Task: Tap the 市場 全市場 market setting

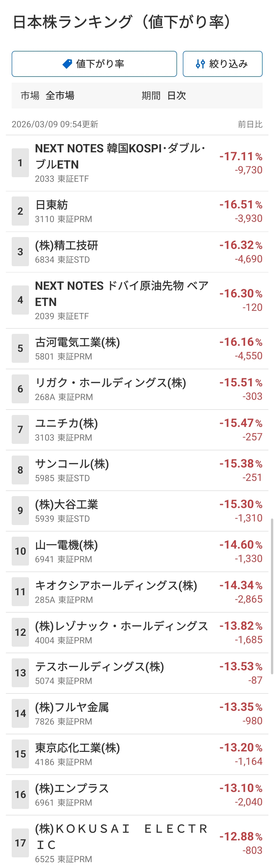Action: (47, 96)
